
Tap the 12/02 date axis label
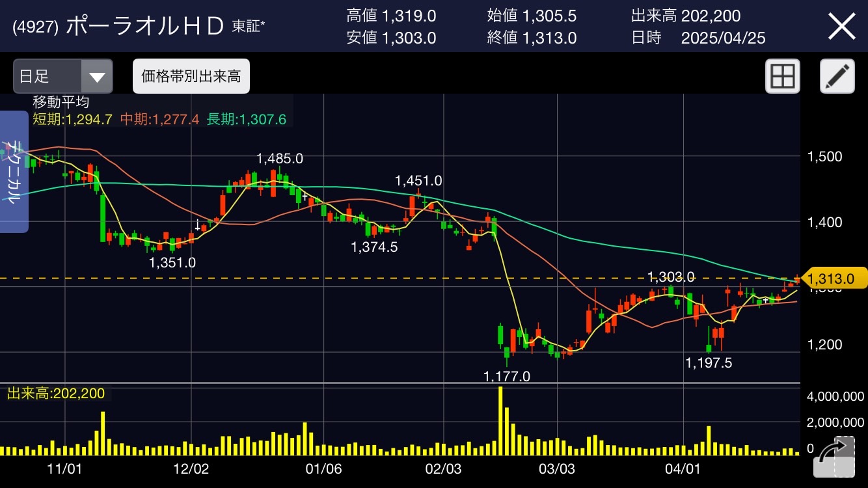point(193,468)
